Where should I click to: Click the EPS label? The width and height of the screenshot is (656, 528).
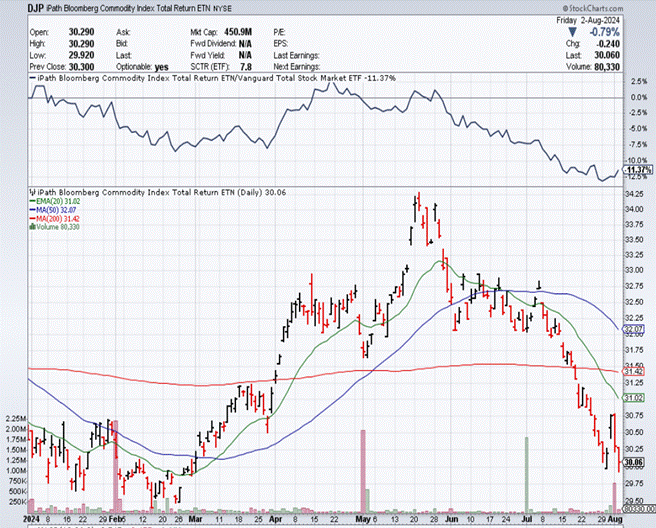pyautogui.click(x=281, y=44)
